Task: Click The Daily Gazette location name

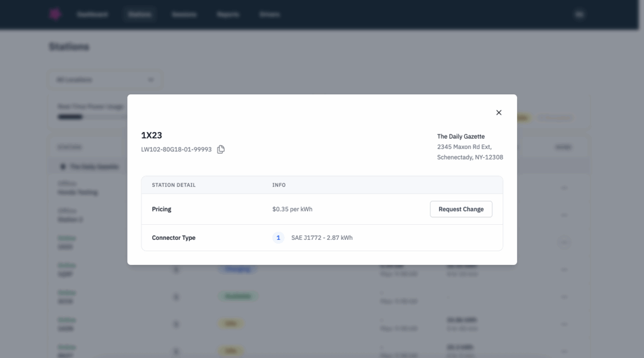Action: point(461,136)
